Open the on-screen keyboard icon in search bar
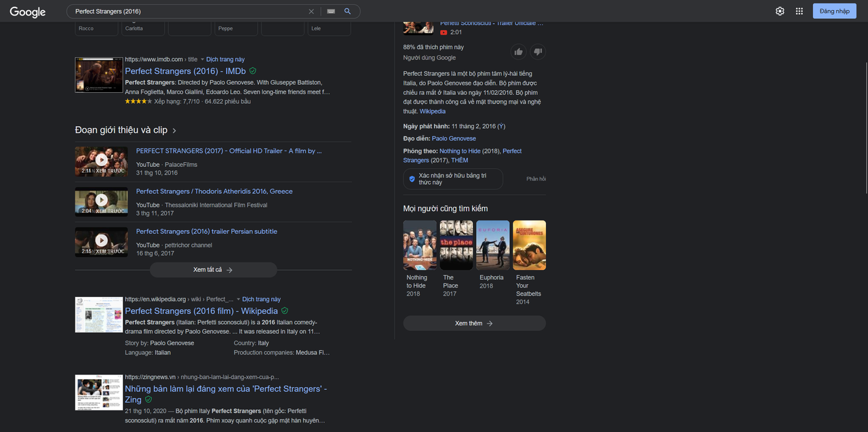Image resolution: width=868 pixels, height=432 pixels. 331,12
